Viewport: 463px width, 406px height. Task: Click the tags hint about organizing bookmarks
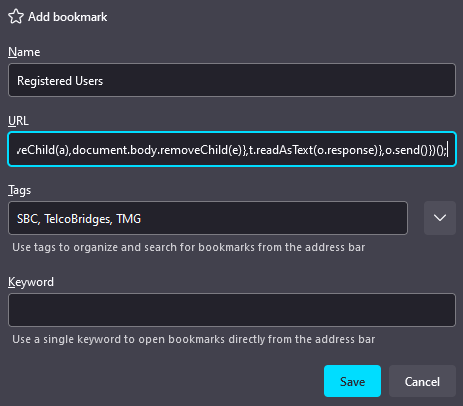click(x=189, y=247)
